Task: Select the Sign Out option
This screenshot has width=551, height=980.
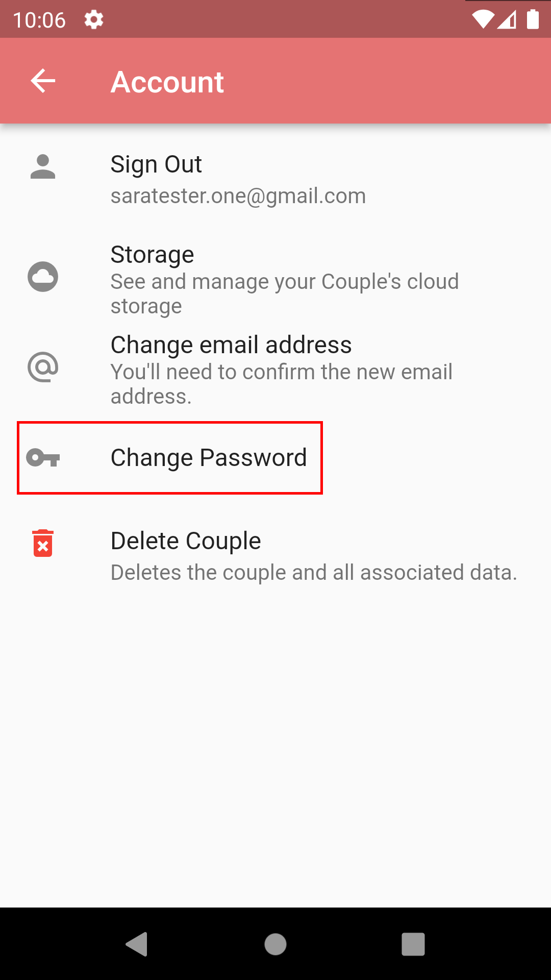Action: (156, 164)
